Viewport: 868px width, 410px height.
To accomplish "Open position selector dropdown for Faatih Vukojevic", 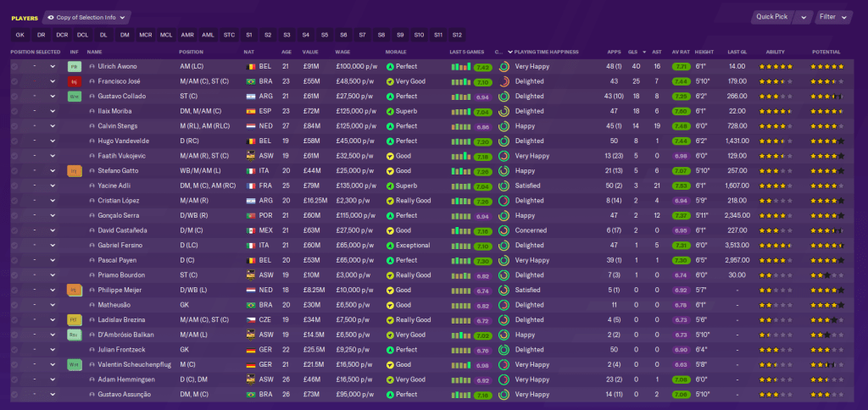I will 52,156.
